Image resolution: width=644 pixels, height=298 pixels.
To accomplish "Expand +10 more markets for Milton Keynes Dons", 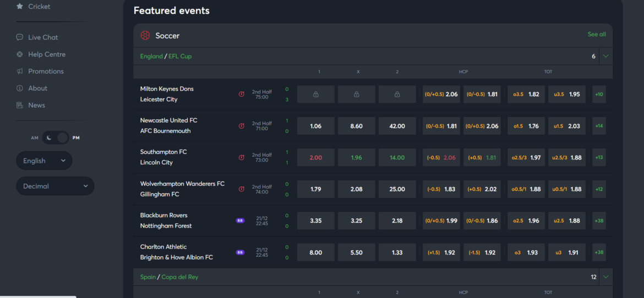I will pos(599,95).
